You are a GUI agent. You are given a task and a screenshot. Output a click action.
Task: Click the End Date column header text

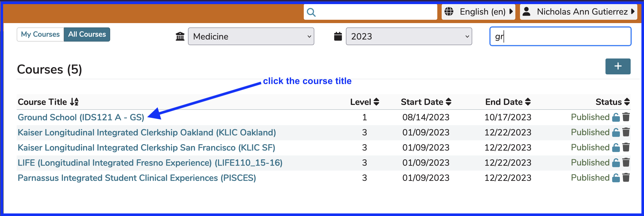pos(504,102)
